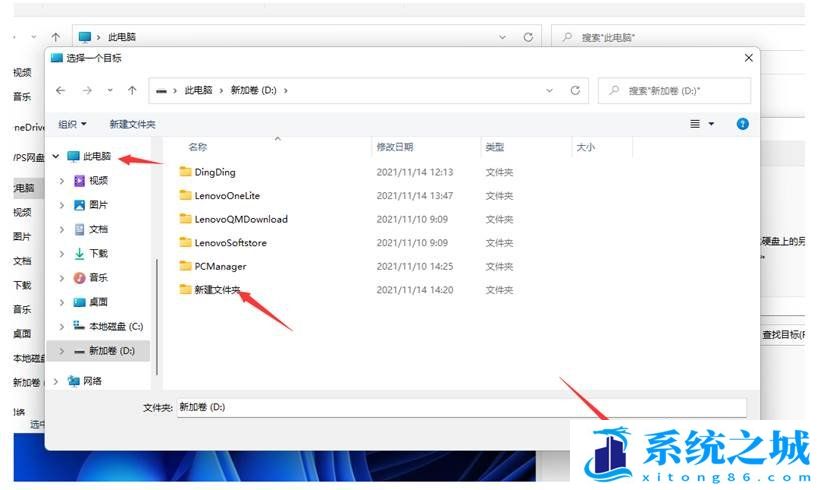Image resolution: width=830 pixels, height=490 pixels.
Task: Select the PCManager folder
Action: pos(219,266)
